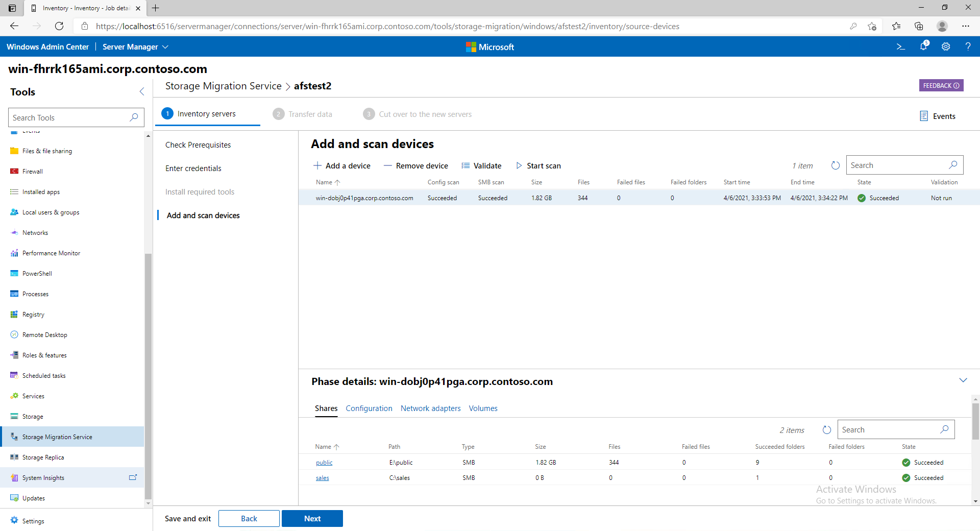Click the Add a device icon
Screen dimensions: 980x531
318,165
